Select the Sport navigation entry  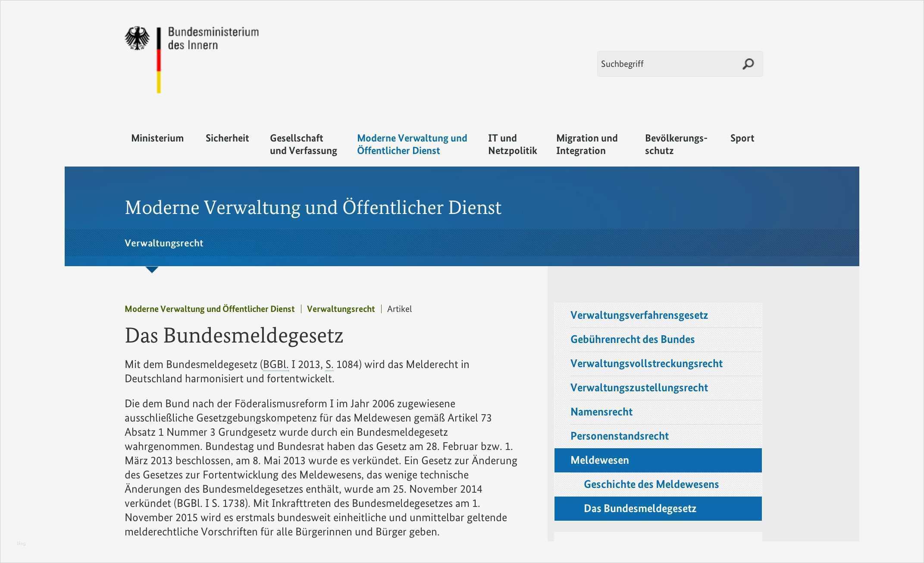[x=742, y=138]
